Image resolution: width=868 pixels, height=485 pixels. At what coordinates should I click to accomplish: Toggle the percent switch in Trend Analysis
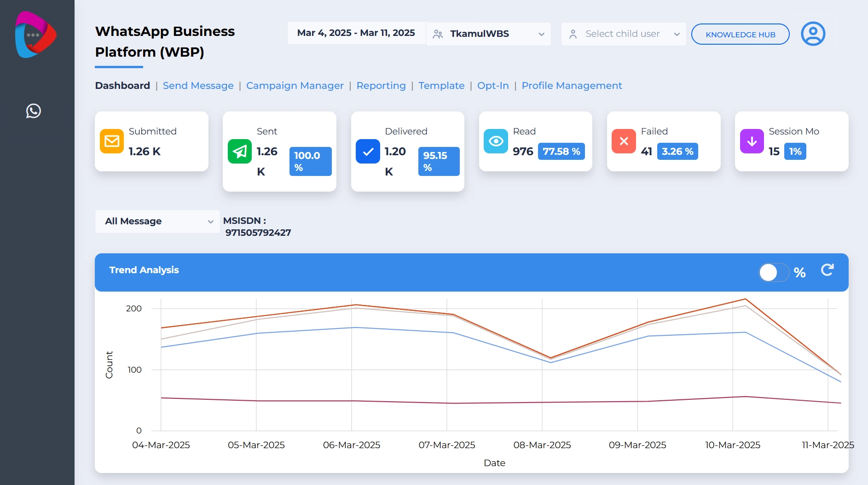[773, 272]
